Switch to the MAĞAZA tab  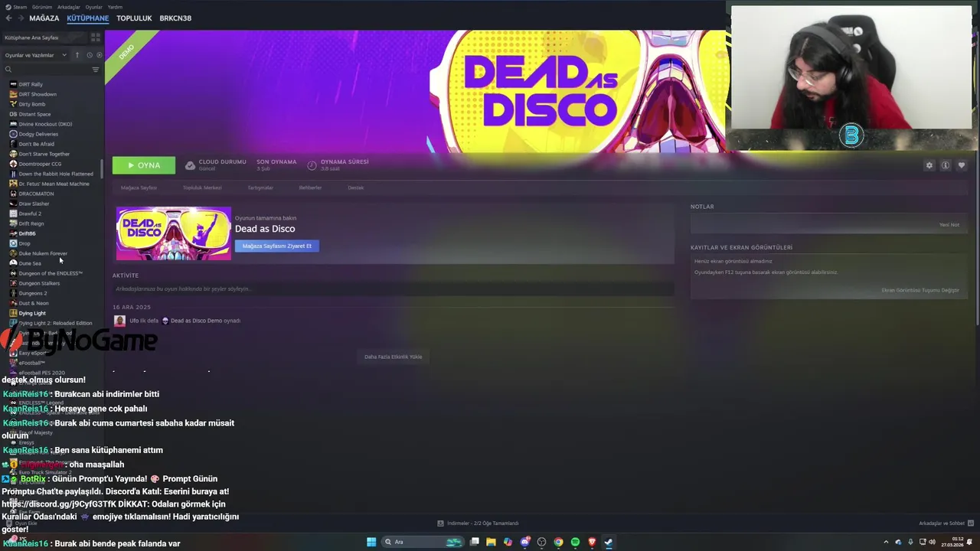point(44,18)
